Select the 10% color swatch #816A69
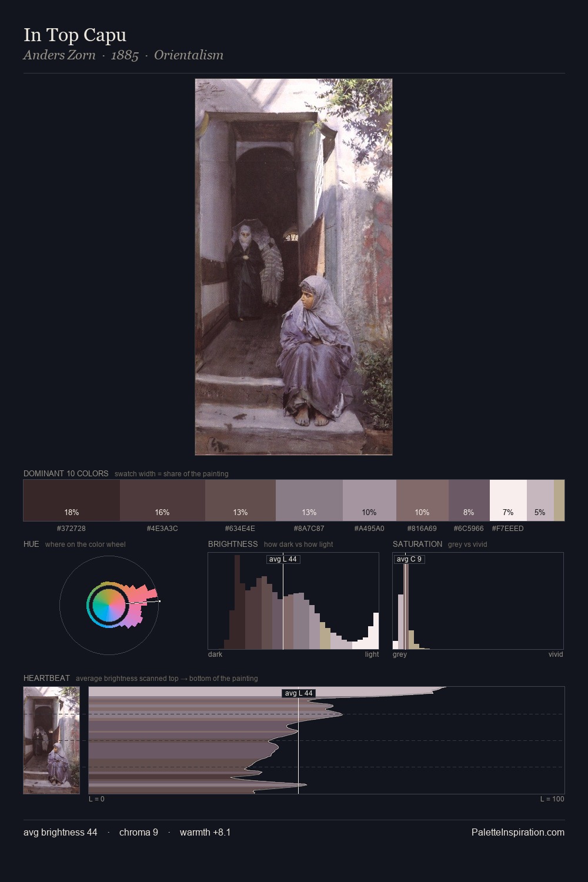 [422, 500]
